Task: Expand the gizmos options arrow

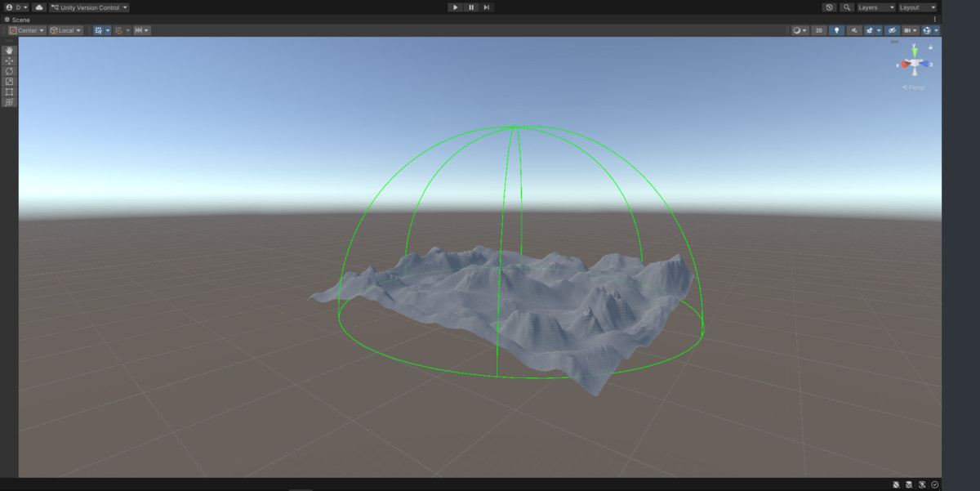Action: click(937, 30)
